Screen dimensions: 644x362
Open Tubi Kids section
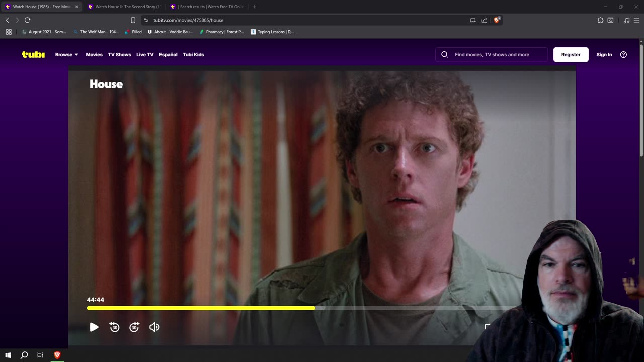pos(193,54)
